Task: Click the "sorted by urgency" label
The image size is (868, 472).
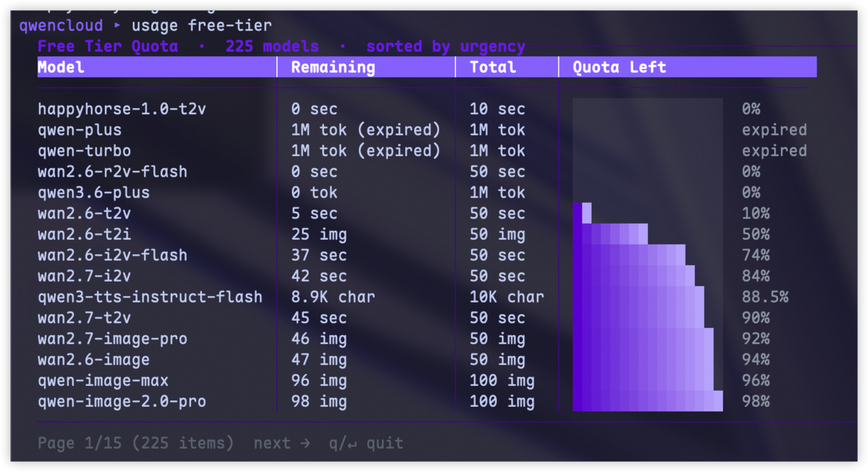Action: click(446, 46)
